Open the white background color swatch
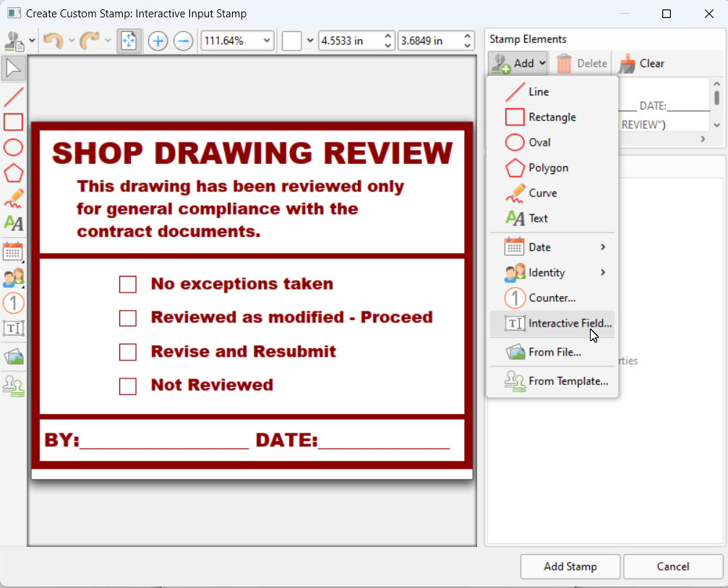This screenshot has height=588, width=728. (292, 41)
